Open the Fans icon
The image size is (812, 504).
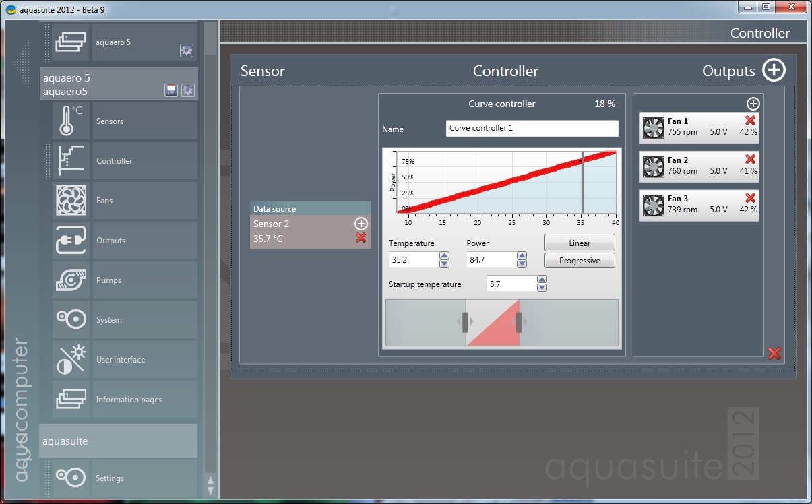[x=71, y=201]
